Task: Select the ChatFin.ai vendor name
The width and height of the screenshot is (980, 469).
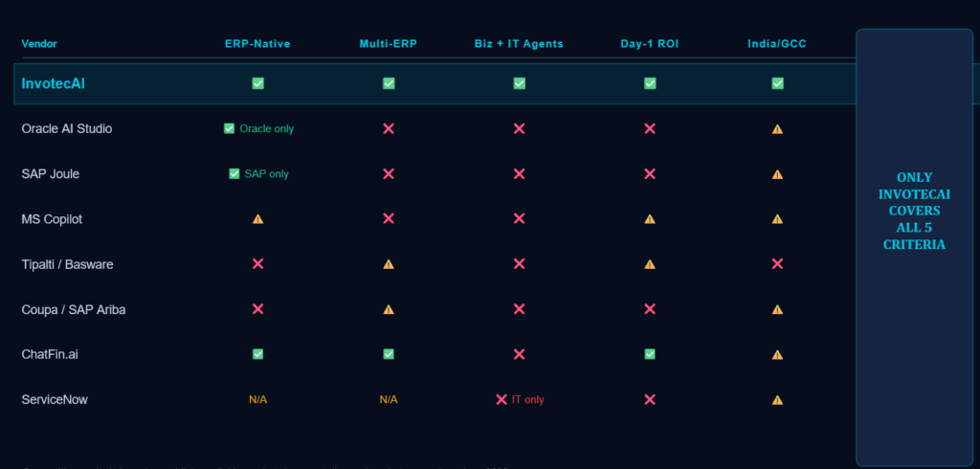Action: [x=50, y=354]
